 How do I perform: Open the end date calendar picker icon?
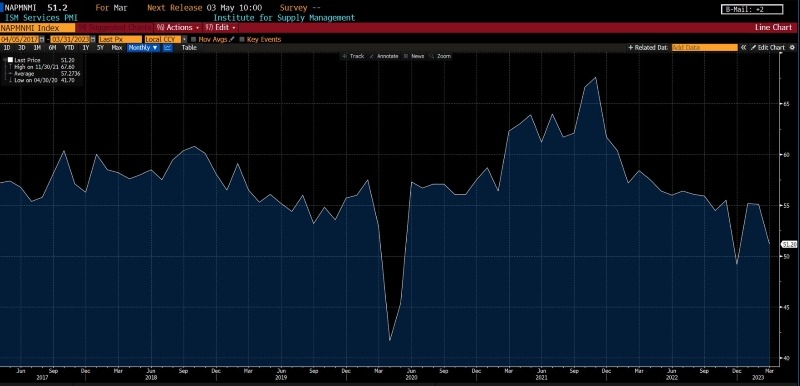pyautogui.click(x=93, y=39)
